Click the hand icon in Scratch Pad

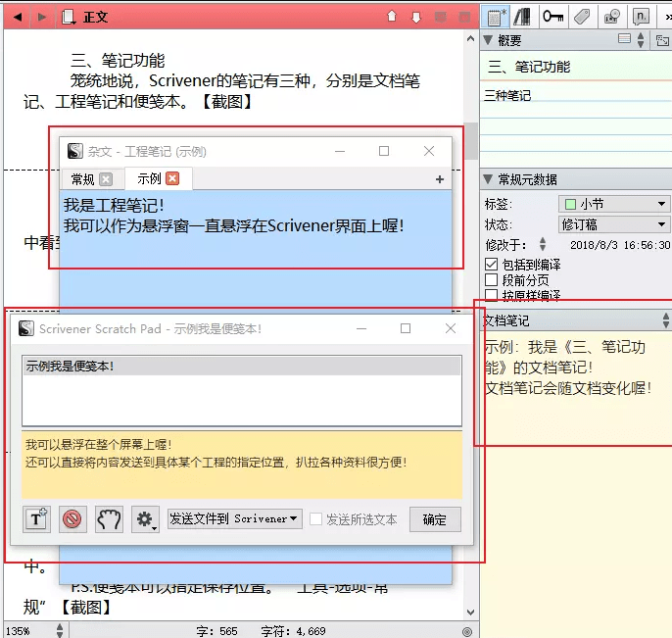click(x=109, y=519)
